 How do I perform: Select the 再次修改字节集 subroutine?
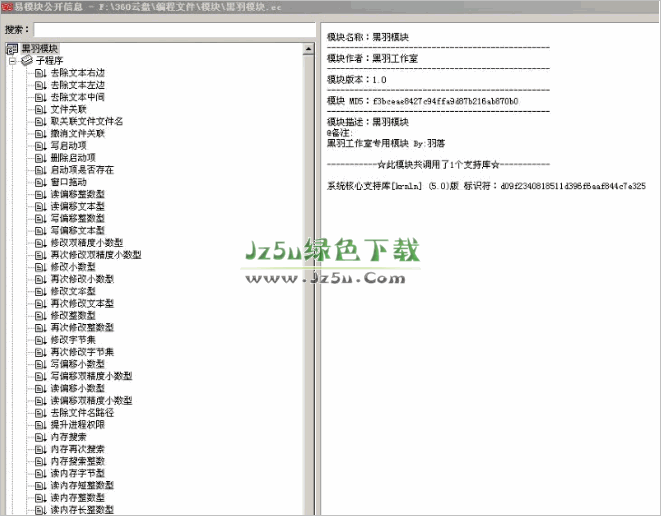(x=82, y=352)
